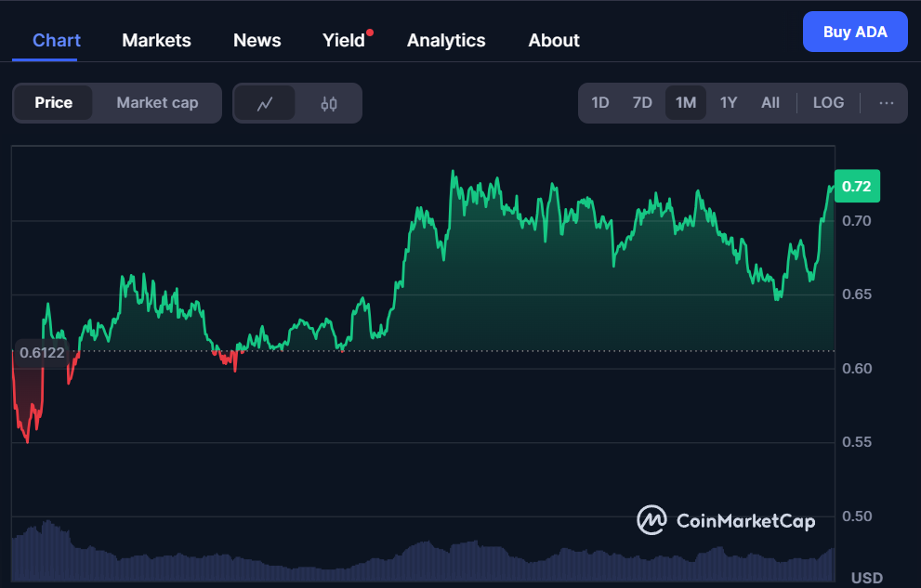This screenshot has width=921, height=588.
Task: Toggle the Market cap view
Action: point(157,103)
